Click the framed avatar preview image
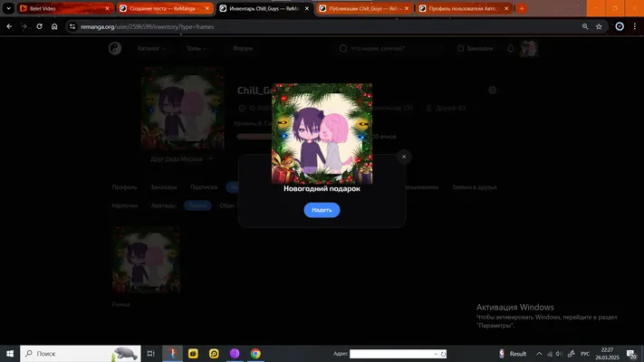 (x=322, y=133)
